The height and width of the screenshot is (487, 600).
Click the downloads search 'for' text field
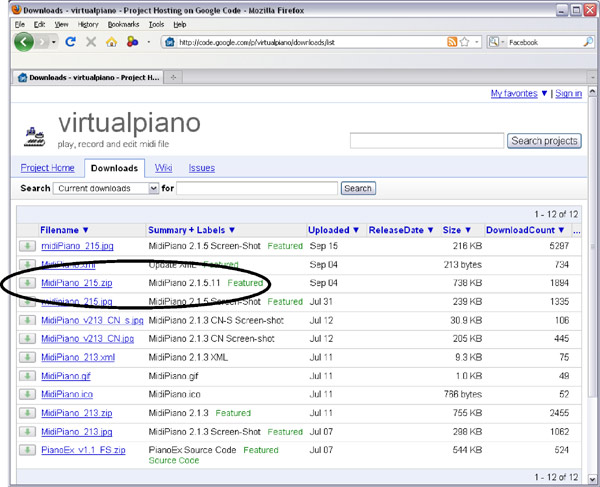pyautogui.click(x=257, y=188)
